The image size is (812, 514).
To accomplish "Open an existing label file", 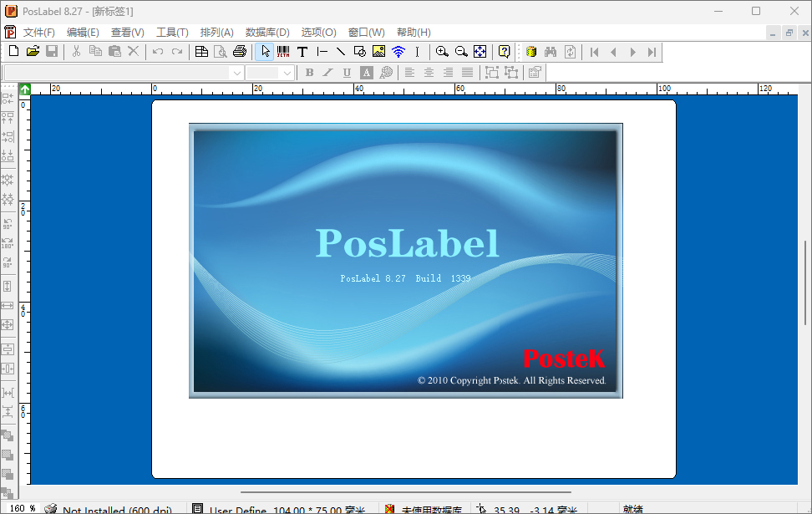I will tap(33, 51).
